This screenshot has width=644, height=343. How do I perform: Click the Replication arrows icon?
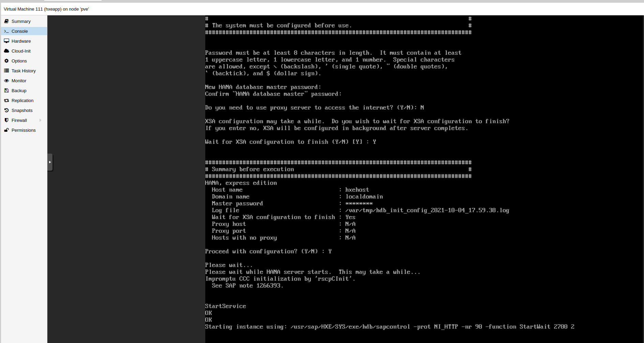point(6,100)
